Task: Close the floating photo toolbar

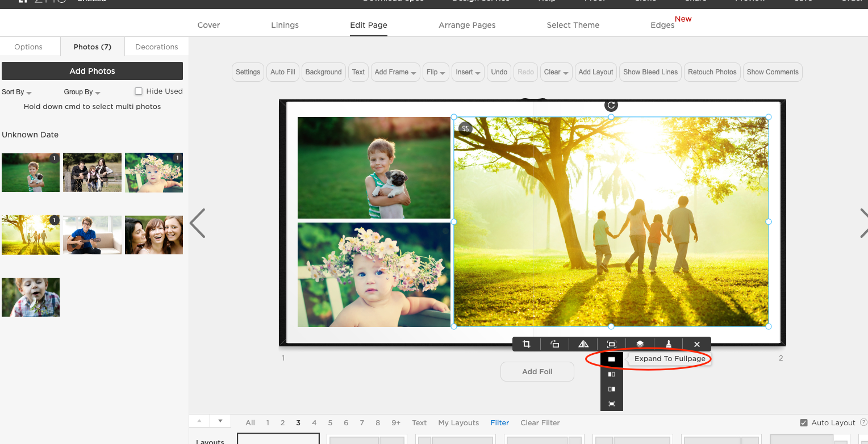Action: [x=697, y=344]
